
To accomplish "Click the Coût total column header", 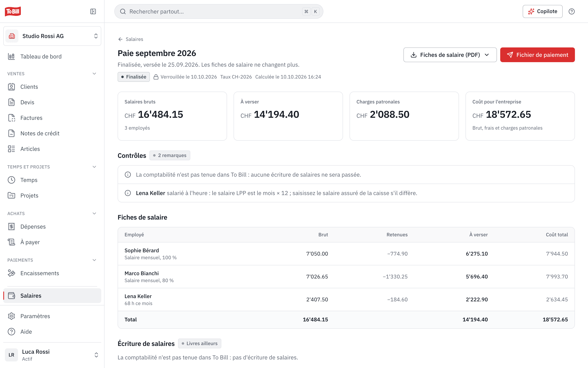I will 557,235.
